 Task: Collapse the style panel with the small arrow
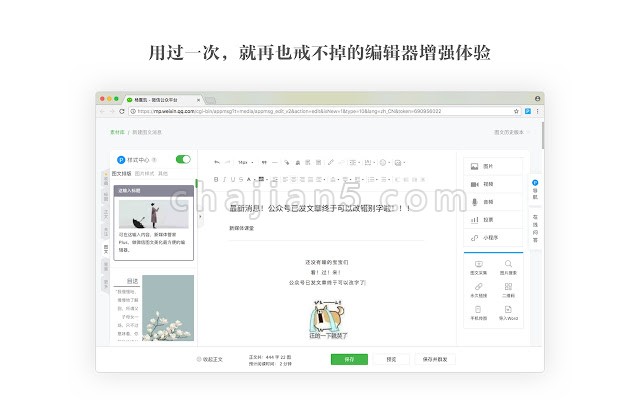click(x=200, y=216)
